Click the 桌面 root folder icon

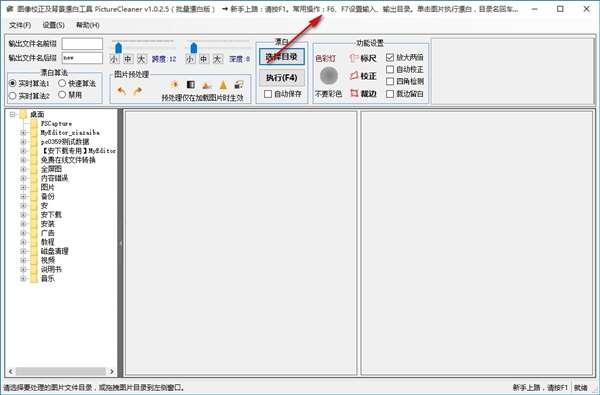[x=23, y=114]
